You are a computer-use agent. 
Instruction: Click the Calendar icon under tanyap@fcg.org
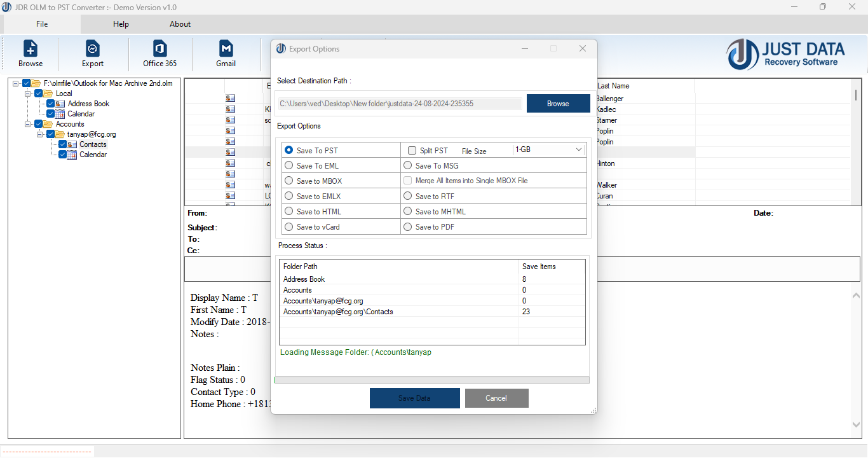point(72,155)
